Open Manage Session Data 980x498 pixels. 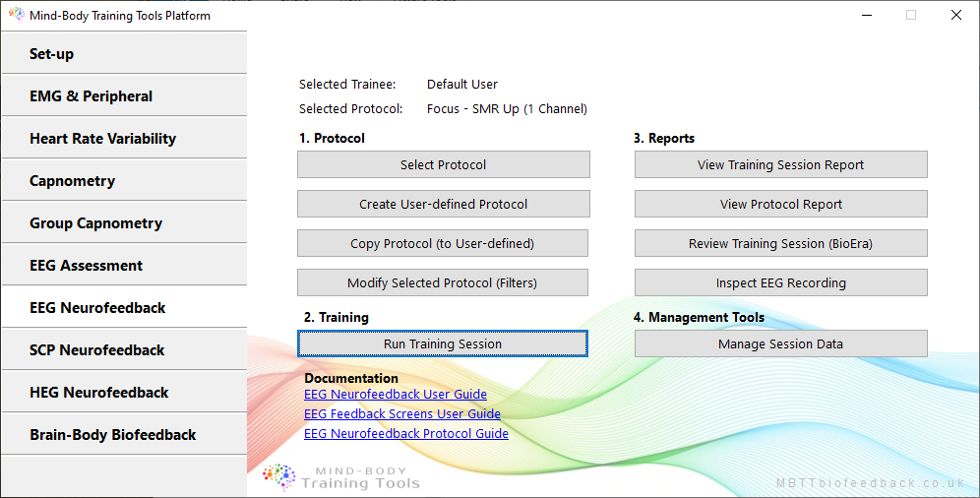(x=780, y=343)
